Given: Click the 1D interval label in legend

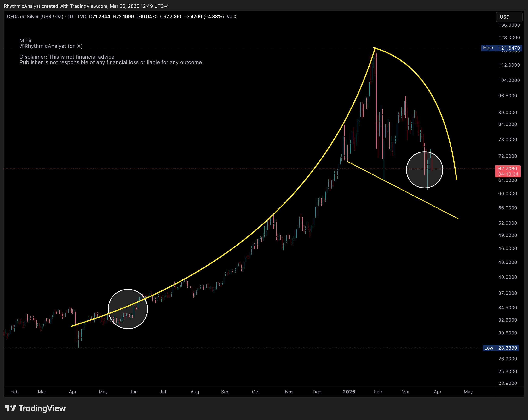Looking at the screenshot, I should (x=70, y=17).
